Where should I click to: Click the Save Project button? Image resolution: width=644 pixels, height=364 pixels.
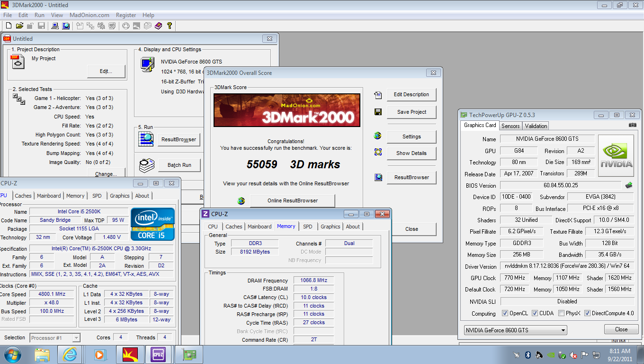[x=411, y=112]
